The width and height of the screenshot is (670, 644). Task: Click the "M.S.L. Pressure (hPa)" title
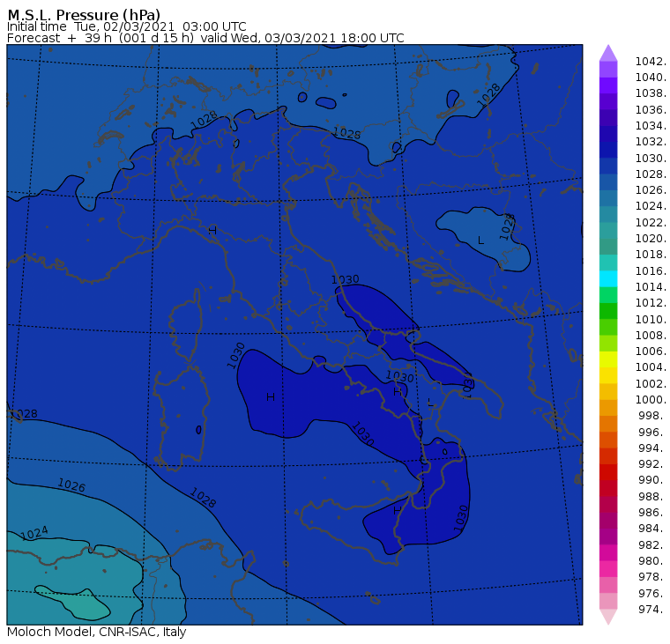(84, 15)
